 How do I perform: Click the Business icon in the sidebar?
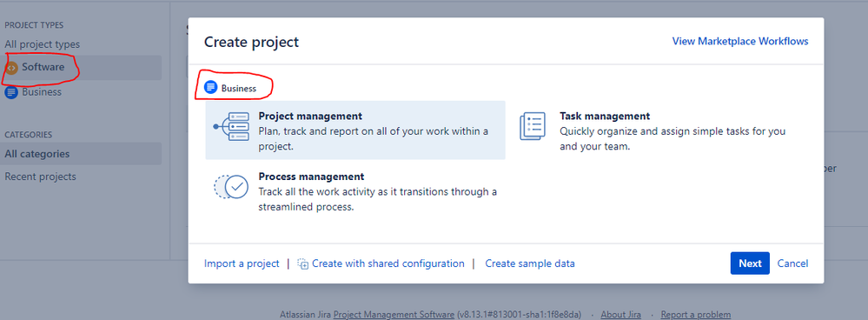[x=11, y=92]
